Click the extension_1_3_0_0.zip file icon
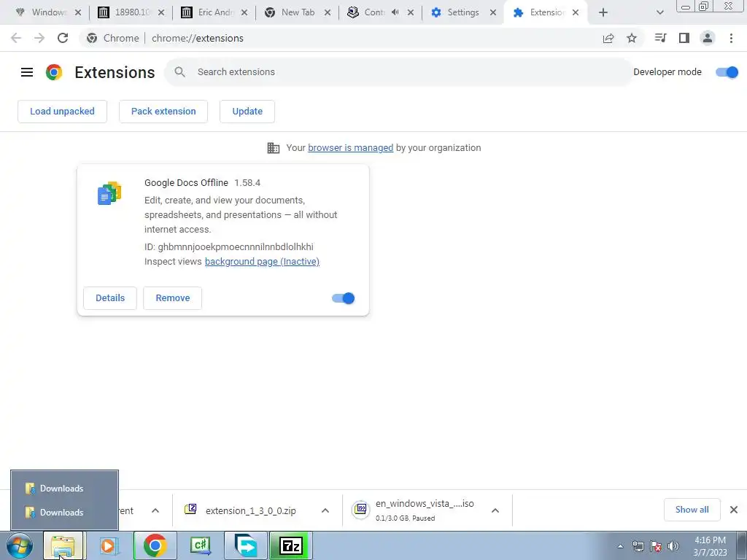The width and height of the screenshot is (747, 560). tap(190, 509)
